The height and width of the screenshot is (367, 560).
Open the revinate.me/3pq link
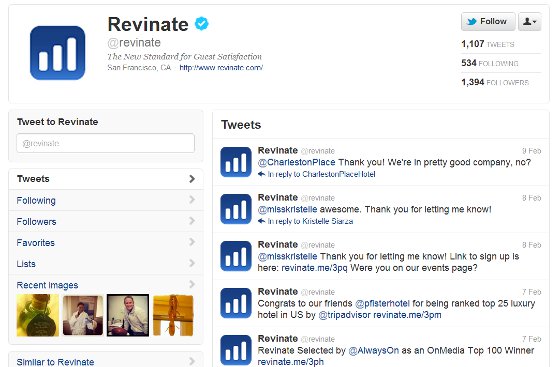(x=314, y=268)
